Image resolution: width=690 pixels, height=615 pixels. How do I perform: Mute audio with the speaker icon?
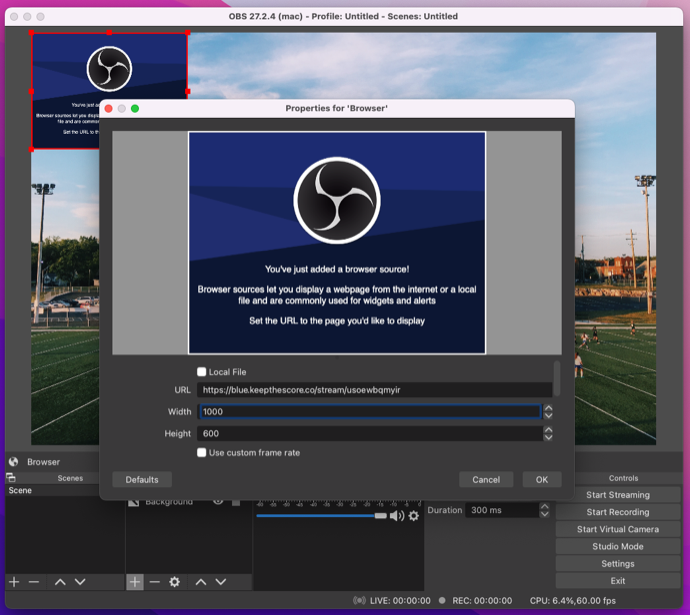point(396,516)
